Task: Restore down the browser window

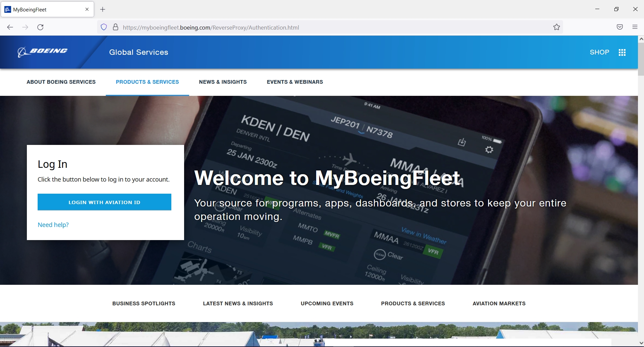Action: (x=616, y=9)
